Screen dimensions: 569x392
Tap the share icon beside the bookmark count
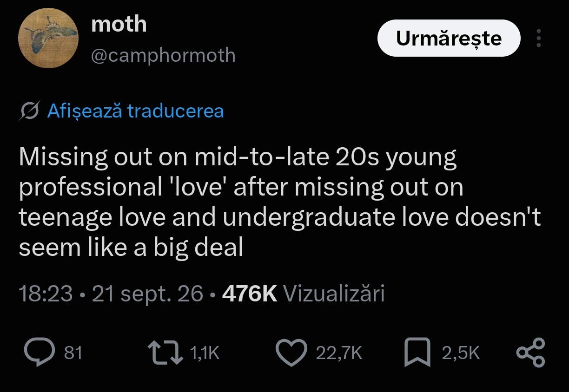pyautogui.click(x=530, y=353)
